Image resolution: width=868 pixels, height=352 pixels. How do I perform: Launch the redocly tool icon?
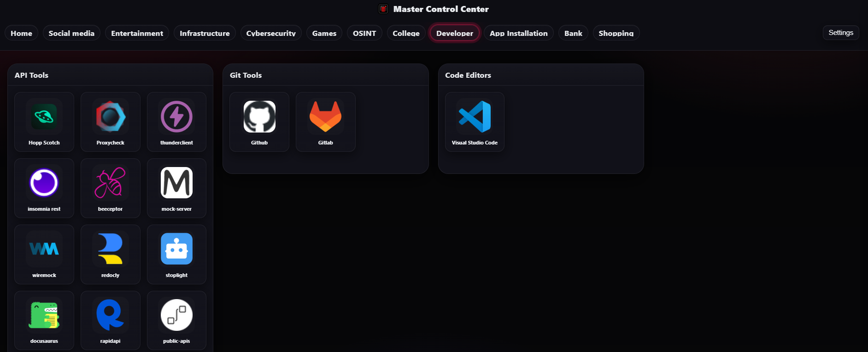(x=111, y=249)
